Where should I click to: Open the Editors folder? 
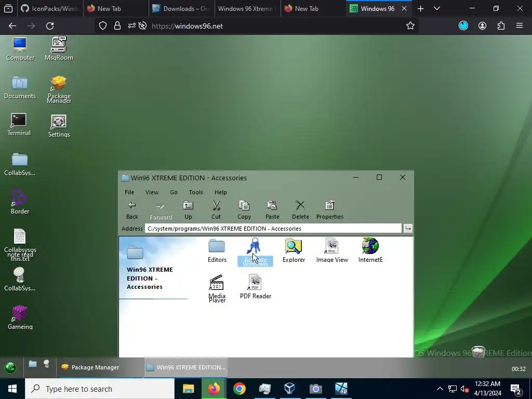(217, 251)
